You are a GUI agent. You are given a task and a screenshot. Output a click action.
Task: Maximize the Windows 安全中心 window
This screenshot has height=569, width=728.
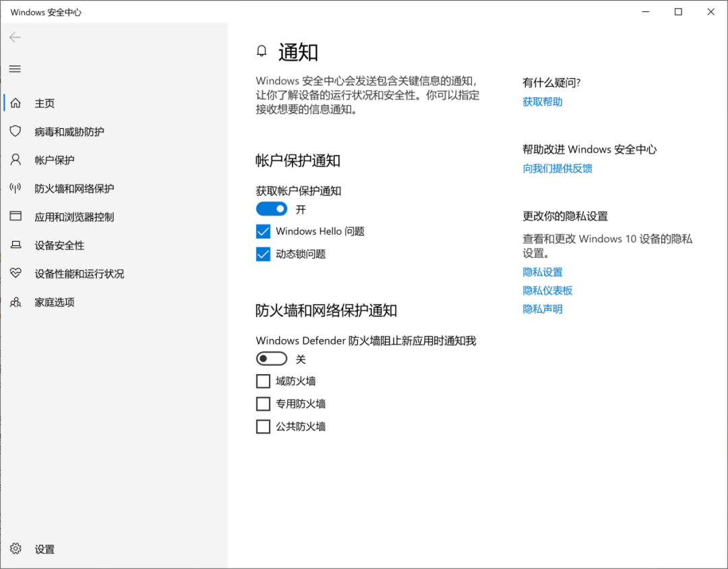pos(678,11)
